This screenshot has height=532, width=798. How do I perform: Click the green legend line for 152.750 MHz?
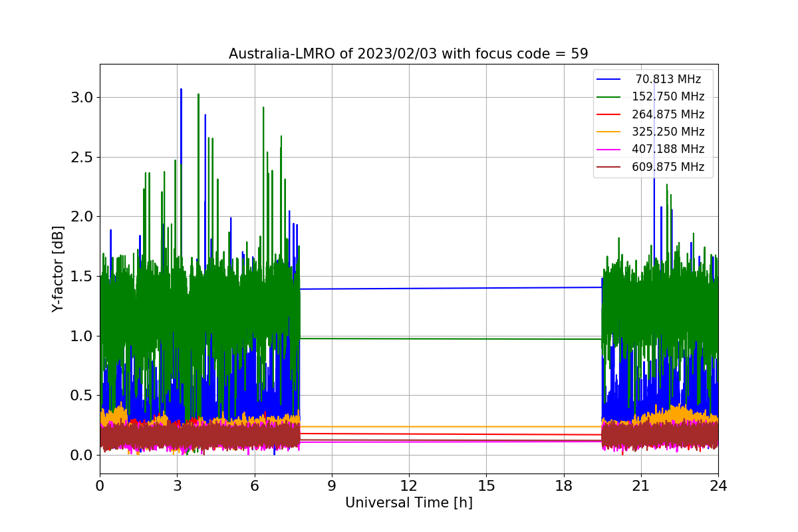(609, 97)
